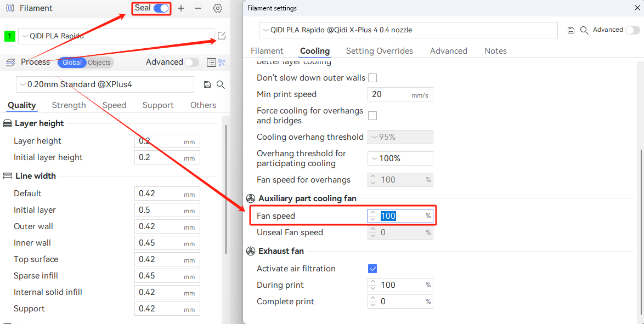
Task: Select the Objects button next to Global
Action: tap(99, 62)
